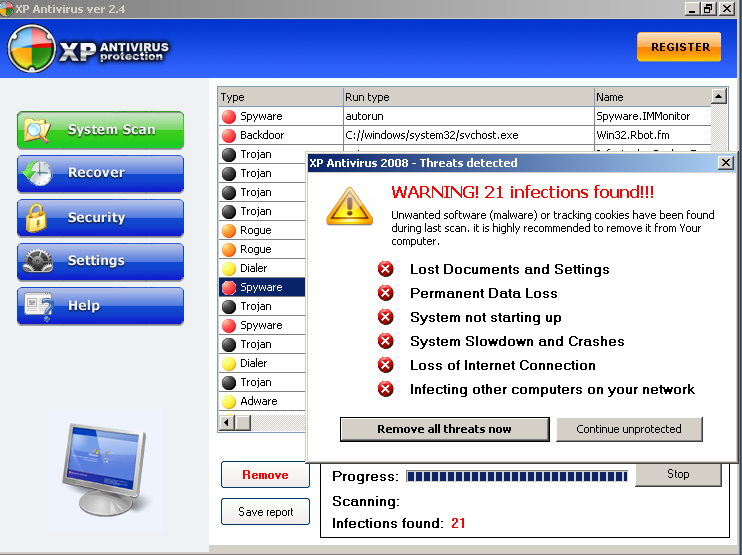The image size is (742, 555).
Task: Open the Recover section
Action: [x=100, y=174]
